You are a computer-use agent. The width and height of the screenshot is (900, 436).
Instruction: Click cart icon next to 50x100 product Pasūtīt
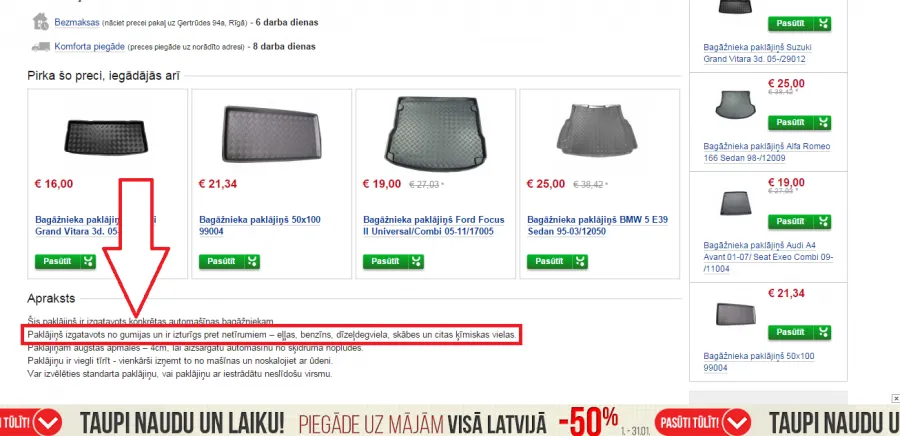click(253, 262)
